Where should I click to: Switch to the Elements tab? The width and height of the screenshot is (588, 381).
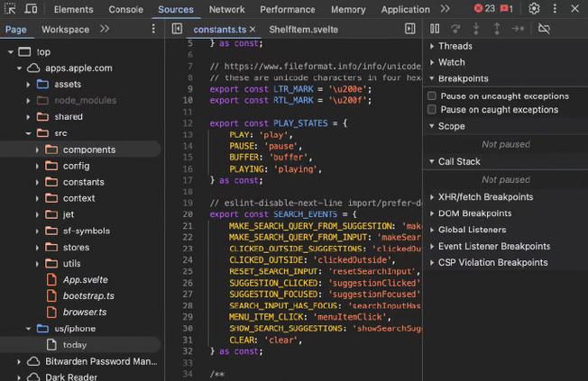(x=73, y=9)
